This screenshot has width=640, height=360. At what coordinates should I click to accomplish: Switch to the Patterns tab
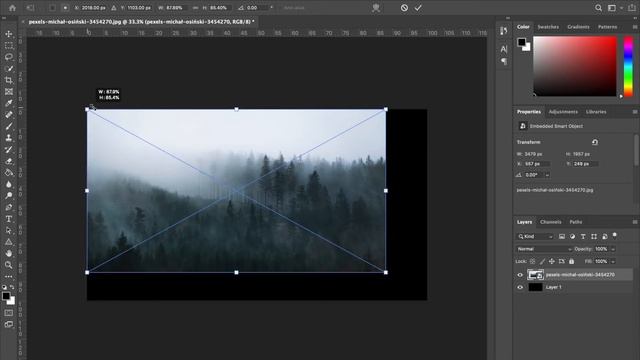[x=607, y=27]
